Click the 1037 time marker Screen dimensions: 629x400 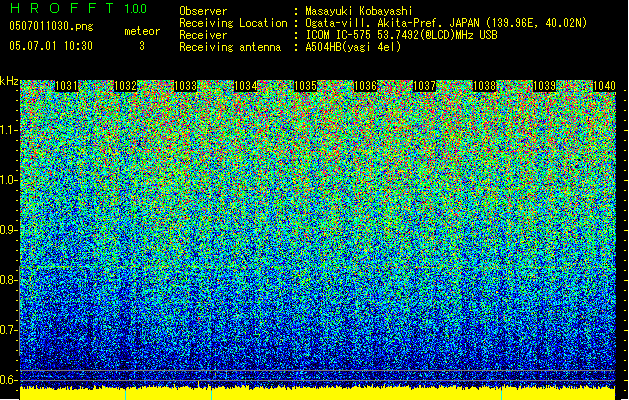424,86
